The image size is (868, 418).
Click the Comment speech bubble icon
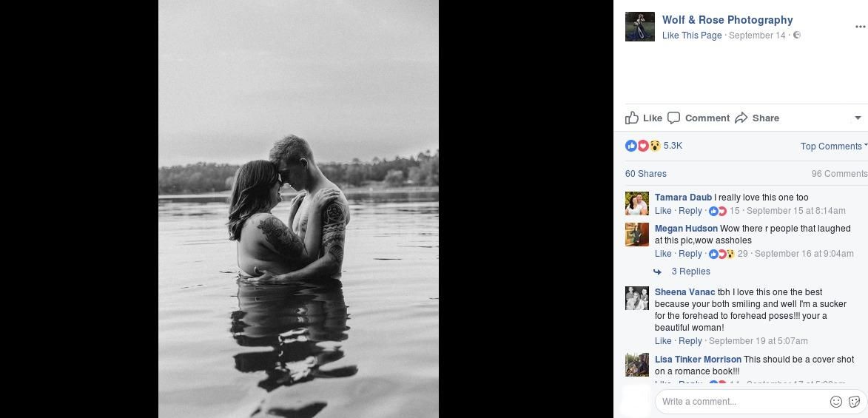click(673, 118)
